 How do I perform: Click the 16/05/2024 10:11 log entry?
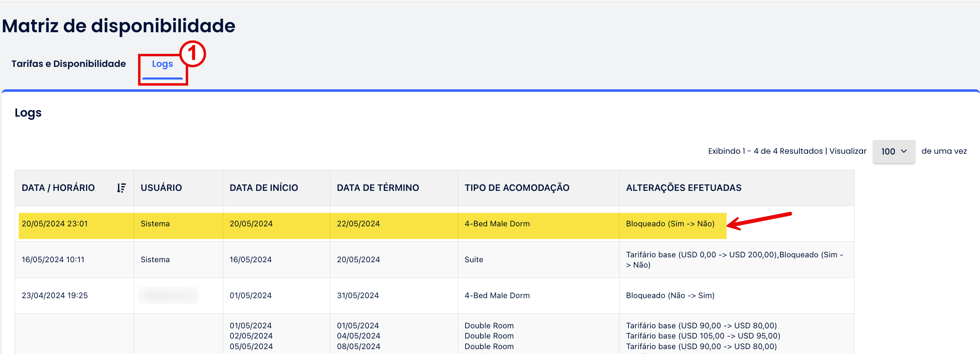[53, 260]
